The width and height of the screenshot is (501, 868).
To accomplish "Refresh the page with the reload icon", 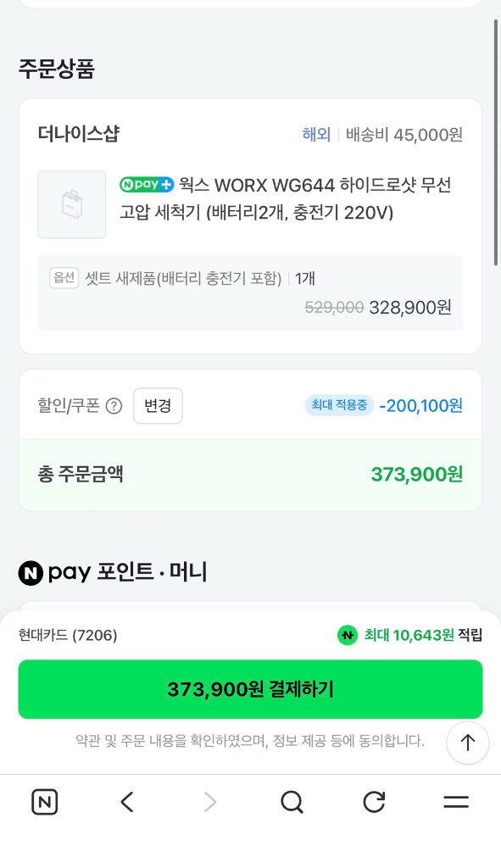I will (x=374, y=802).
